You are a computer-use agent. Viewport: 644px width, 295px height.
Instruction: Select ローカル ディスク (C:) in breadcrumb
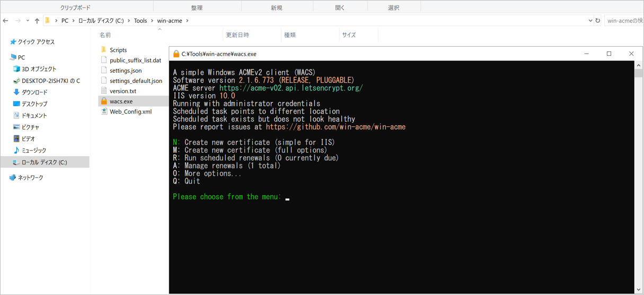(101, 21)
